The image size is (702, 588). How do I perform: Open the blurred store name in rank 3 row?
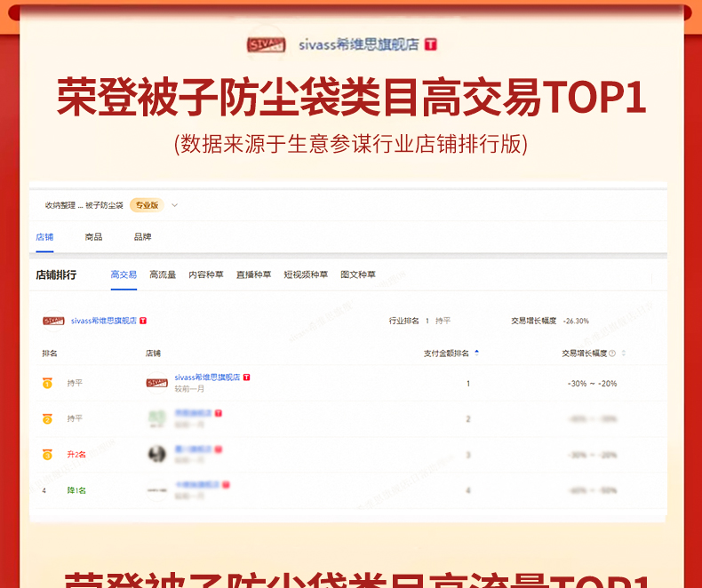[193, 449]
